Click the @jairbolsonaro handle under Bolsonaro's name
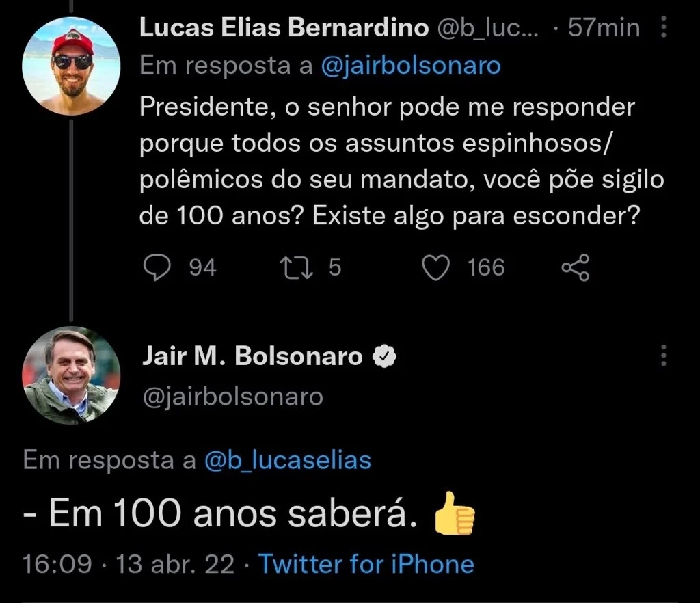This screenshot has height=603, width=700. click(x=232, y=397)
